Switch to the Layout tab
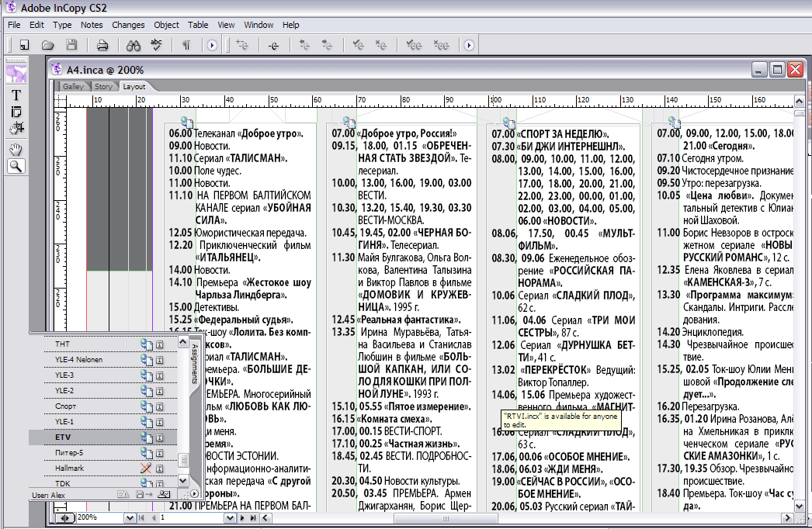The width and height of the screenshot is (812, 529). pyautogui.click(x=134, y=86)
